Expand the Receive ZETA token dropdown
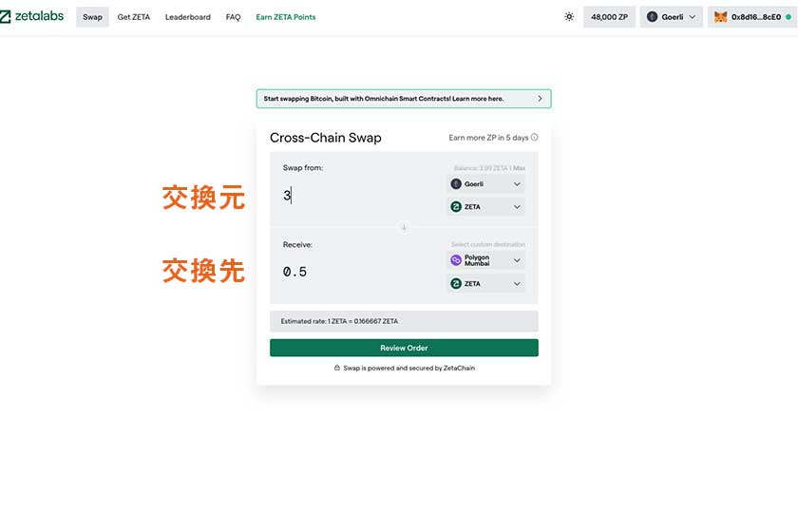The height and width of the screenshot is (532, 798). (x=486, y=283)
